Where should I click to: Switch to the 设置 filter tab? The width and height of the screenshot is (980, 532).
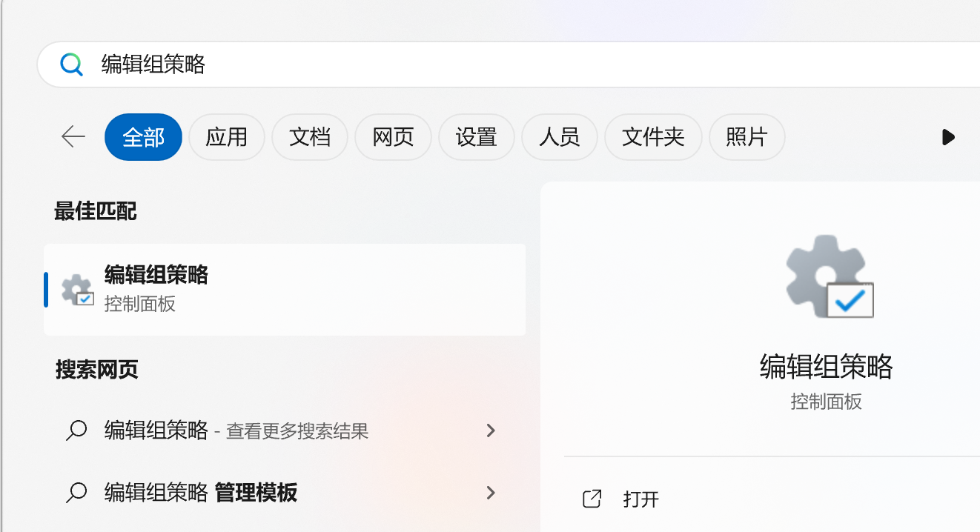tap(476, 137)
